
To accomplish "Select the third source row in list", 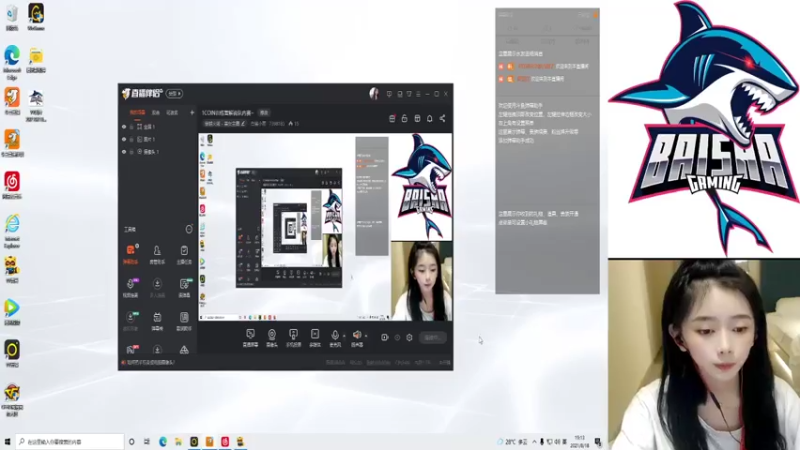I will click(157, 152).
